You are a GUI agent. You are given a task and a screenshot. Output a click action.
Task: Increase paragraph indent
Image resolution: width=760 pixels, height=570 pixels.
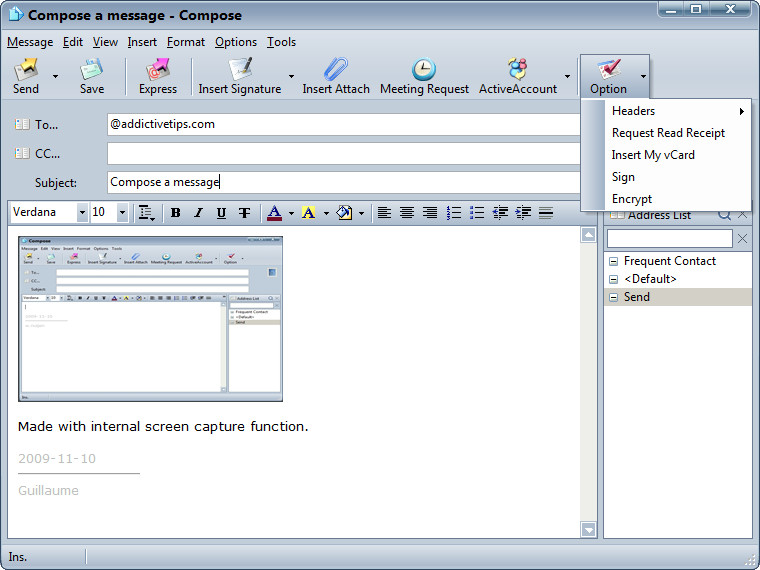click(x=523, y=213)
